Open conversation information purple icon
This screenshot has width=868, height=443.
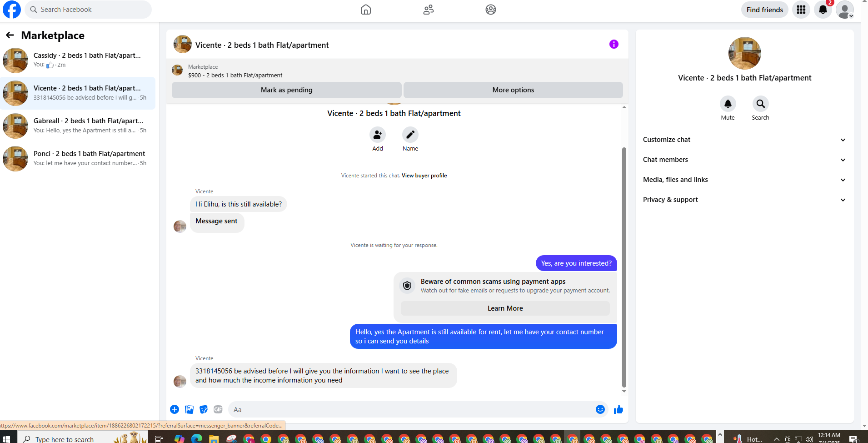click(614, 44)
